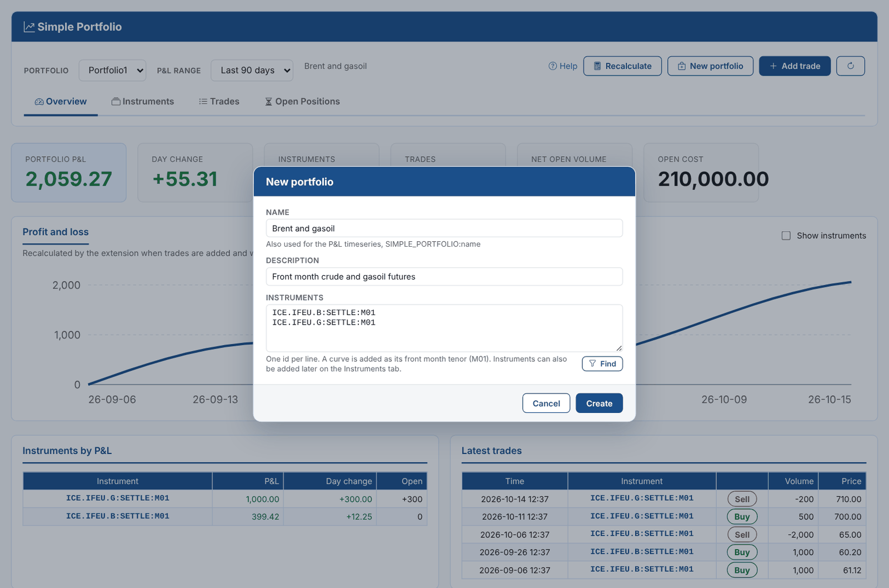Click the Recalculate button

pos(622,66)
